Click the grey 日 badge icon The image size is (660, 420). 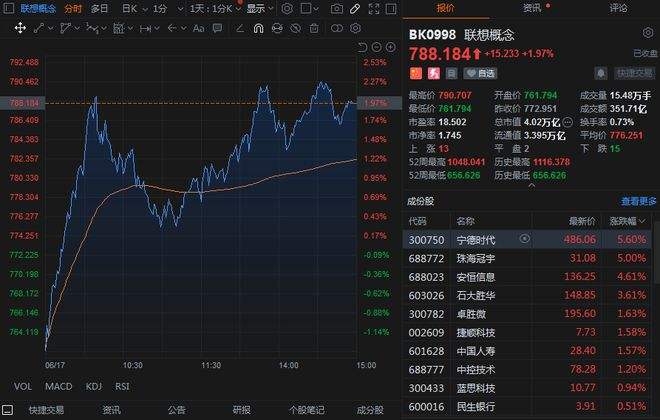click(451, 74)
